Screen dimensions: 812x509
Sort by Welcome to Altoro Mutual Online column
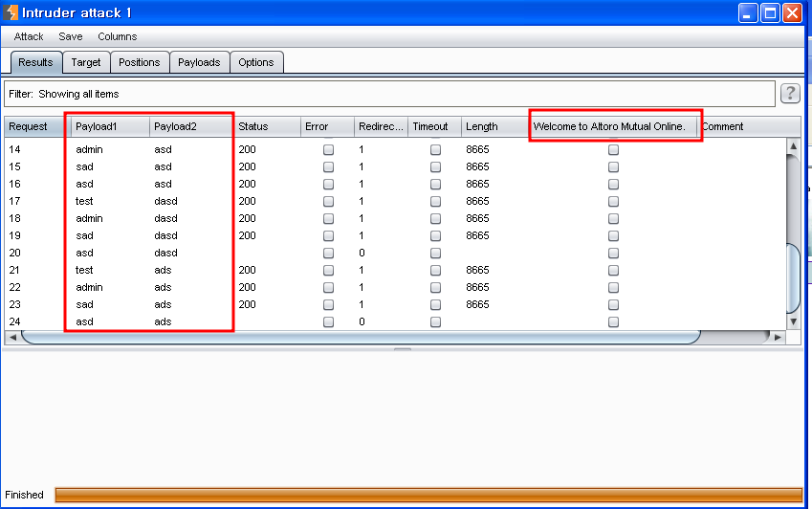pyautogui.click(x=613, y=127)
